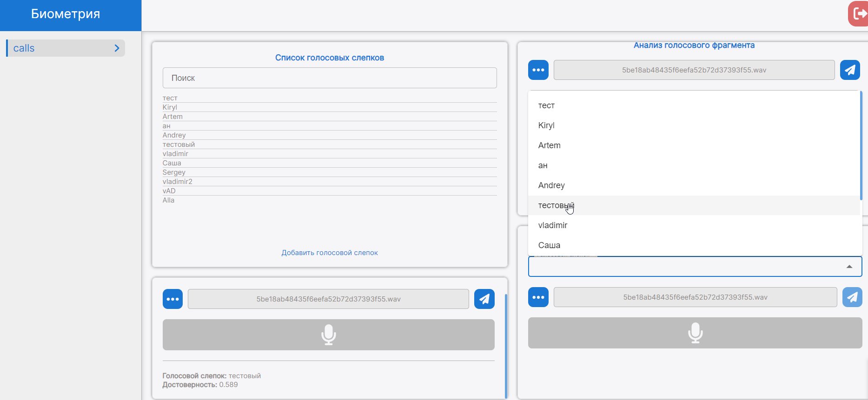Open file picker in the voice fragment analysis panel
868x400 pixels.
[538, 70]
